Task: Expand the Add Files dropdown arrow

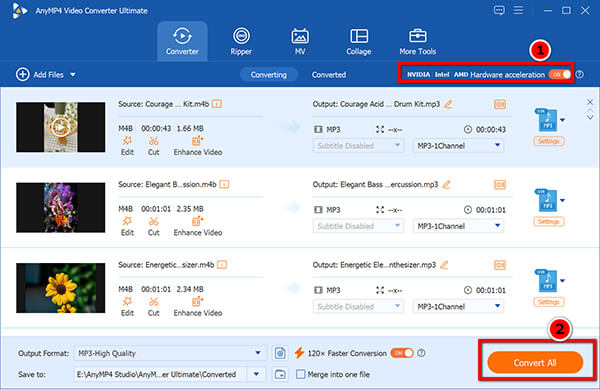Action: click(73, 75)
